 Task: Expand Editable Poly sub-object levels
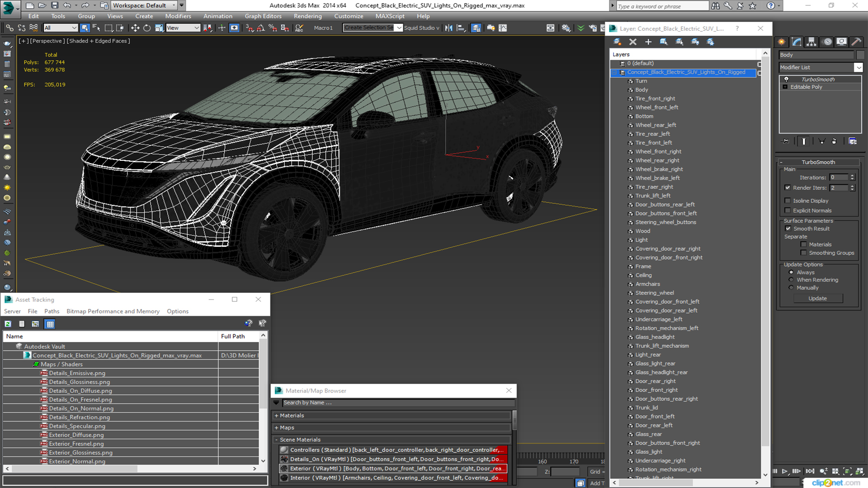coord(785,87)
